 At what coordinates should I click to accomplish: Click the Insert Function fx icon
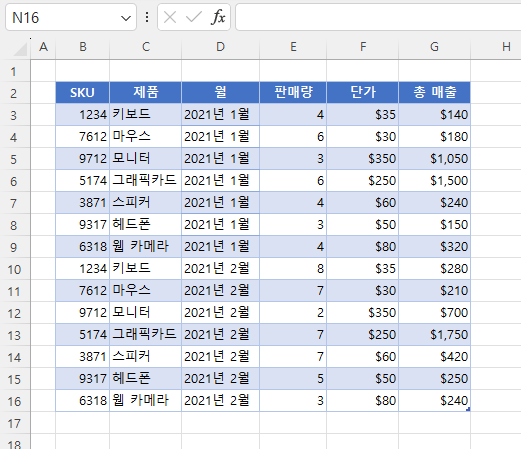pos(218,17)
